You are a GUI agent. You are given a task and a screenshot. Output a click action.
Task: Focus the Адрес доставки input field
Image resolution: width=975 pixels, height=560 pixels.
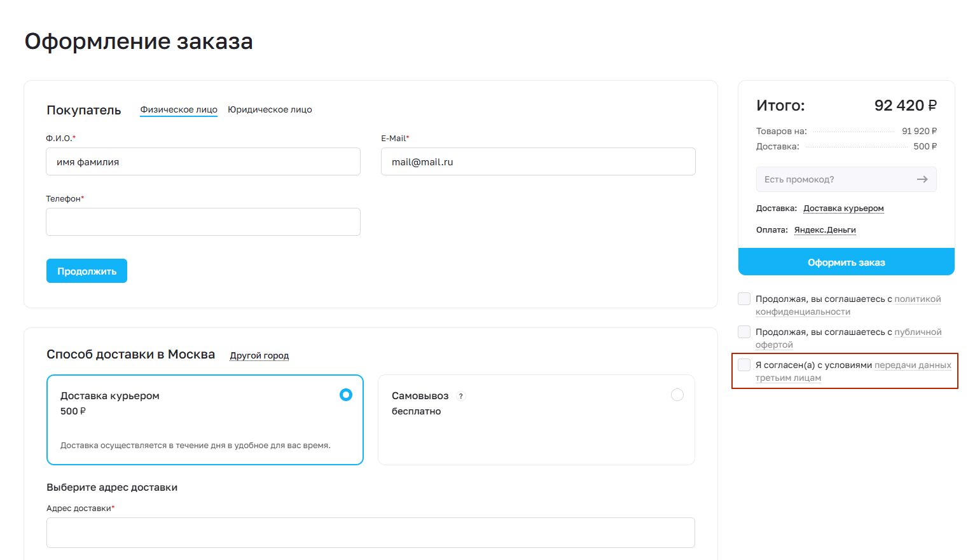tap(370, 533)
